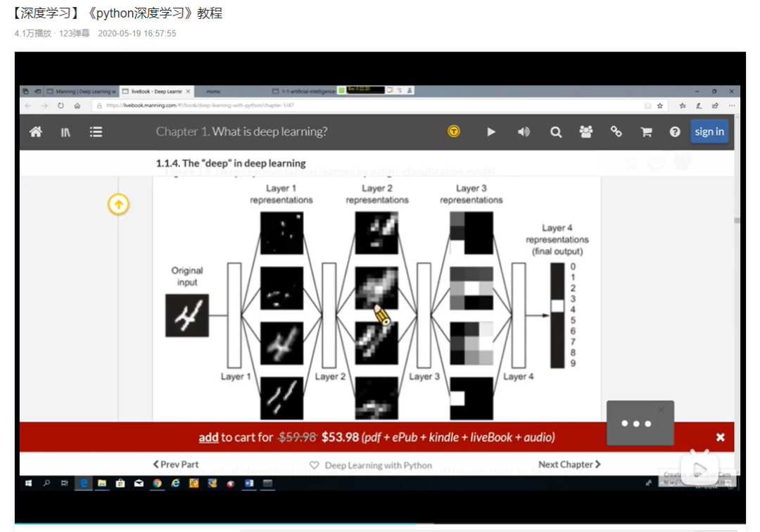Click the browser forward arrow
Viewport: 760px width, 532px height.
pyautogui.click(x=44, y=106)
